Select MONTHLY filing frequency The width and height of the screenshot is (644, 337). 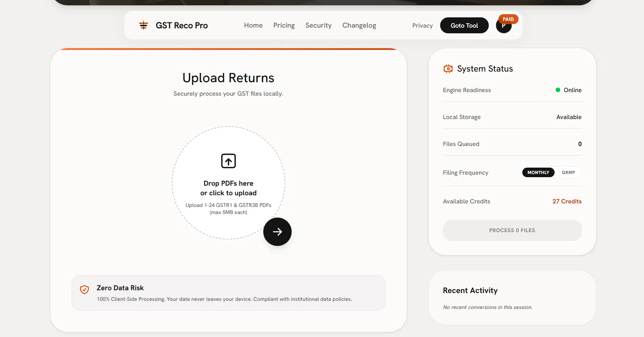click(x=538, y=173)
